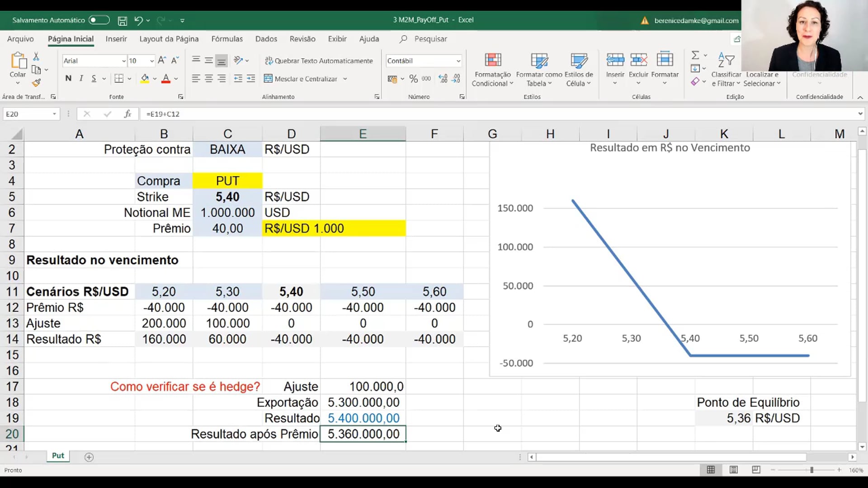Viewport: 868px width, 488px height.
Task: Go to the Revisão tab
Action: click(x=302, y=39)
